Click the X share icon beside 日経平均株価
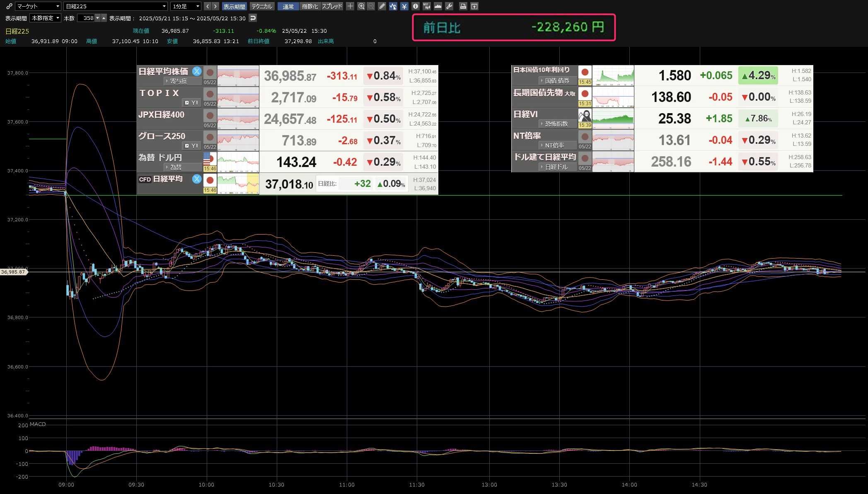 click(197, 71)
